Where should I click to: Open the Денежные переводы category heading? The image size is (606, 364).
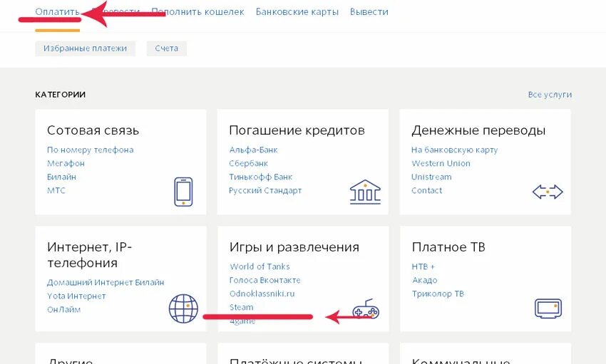point(478,130)
